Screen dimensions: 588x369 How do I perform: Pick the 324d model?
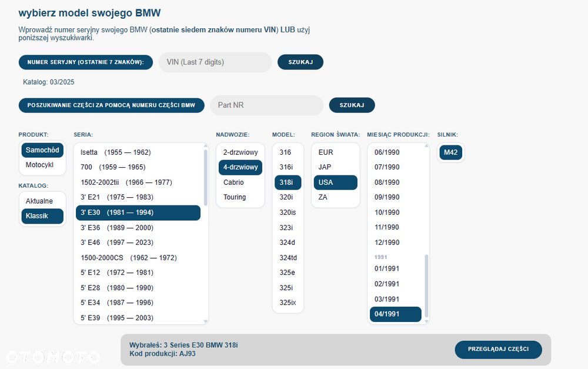click(288, 242)
